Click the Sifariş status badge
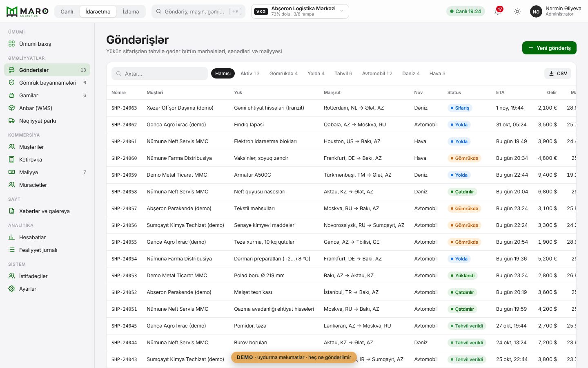 coord(460,108)
